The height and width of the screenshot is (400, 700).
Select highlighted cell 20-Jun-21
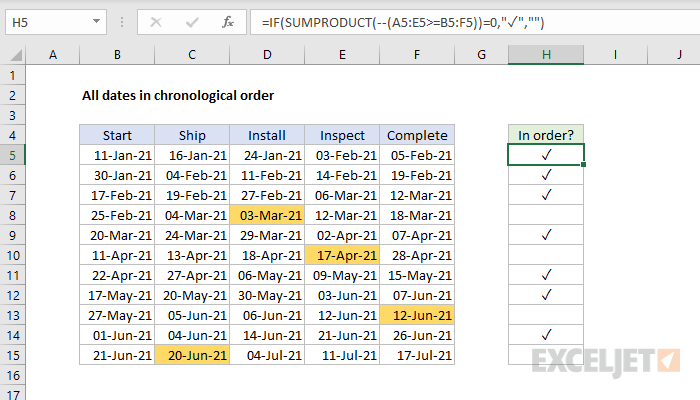192,355
